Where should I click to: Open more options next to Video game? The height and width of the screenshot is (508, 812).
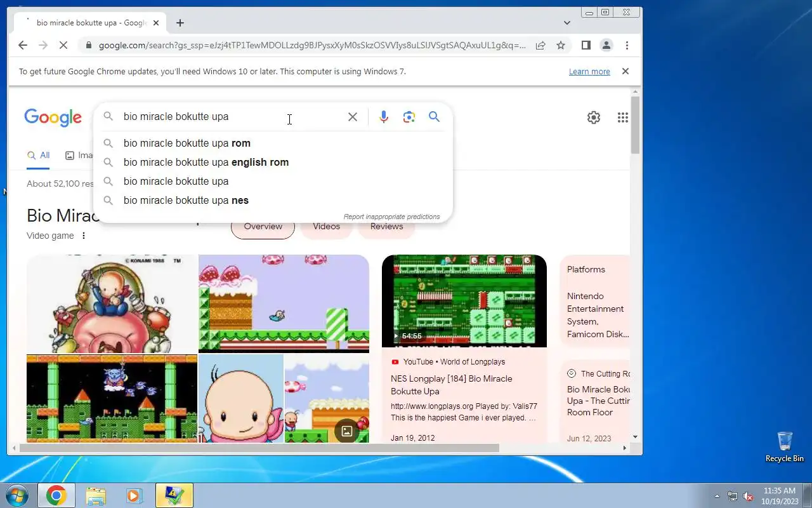pos(83,236)
